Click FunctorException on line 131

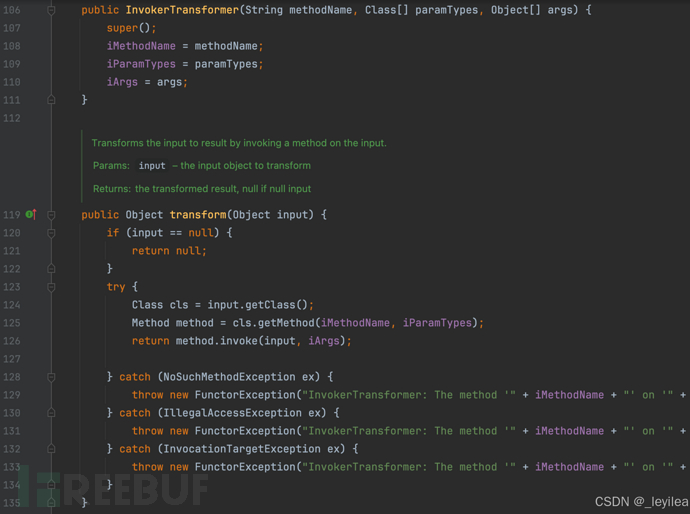click(245, 431)
